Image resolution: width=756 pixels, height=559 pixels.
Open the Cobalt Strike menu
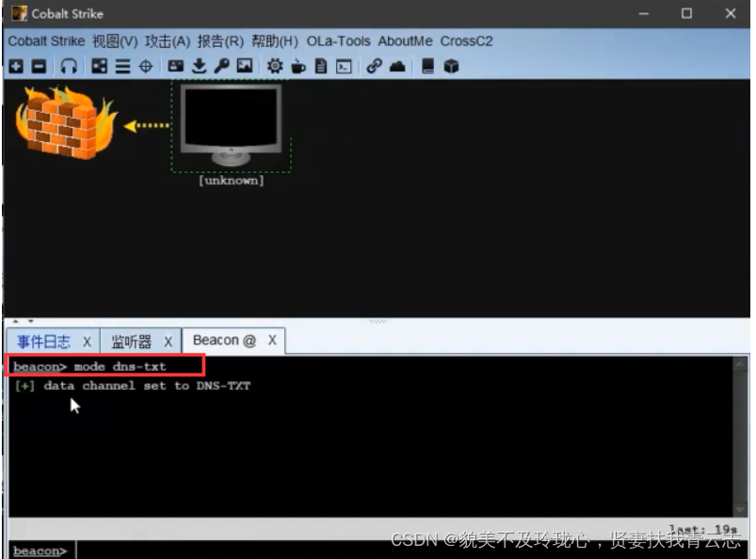[46, 41]
